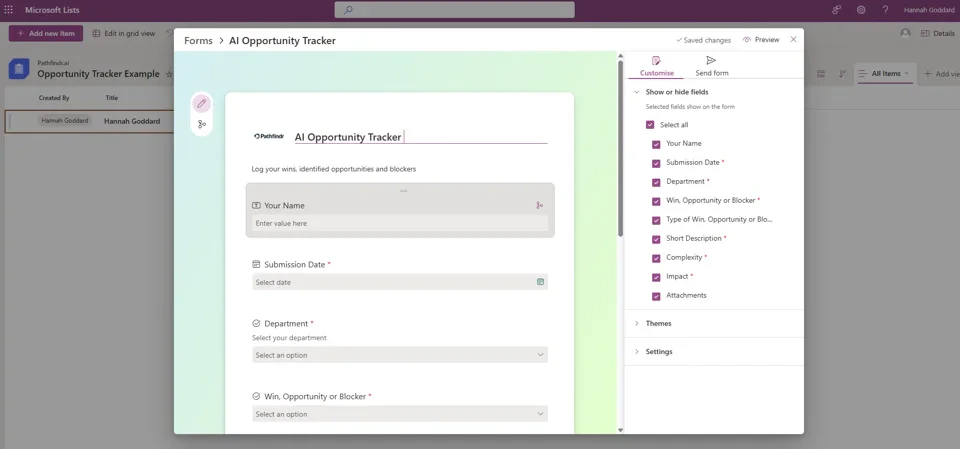Switch to the Send form tab
This screenshot has height=449, width=960.
tap(711, 67)
